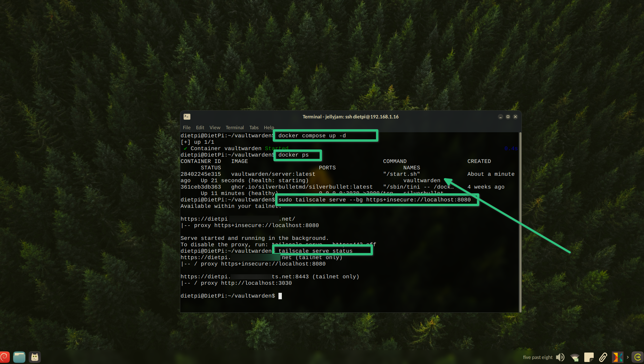This screenshot has width=644, height=364.
Task: Click the fuzzy clock 'five past eight'
Action: pos(538,357)
